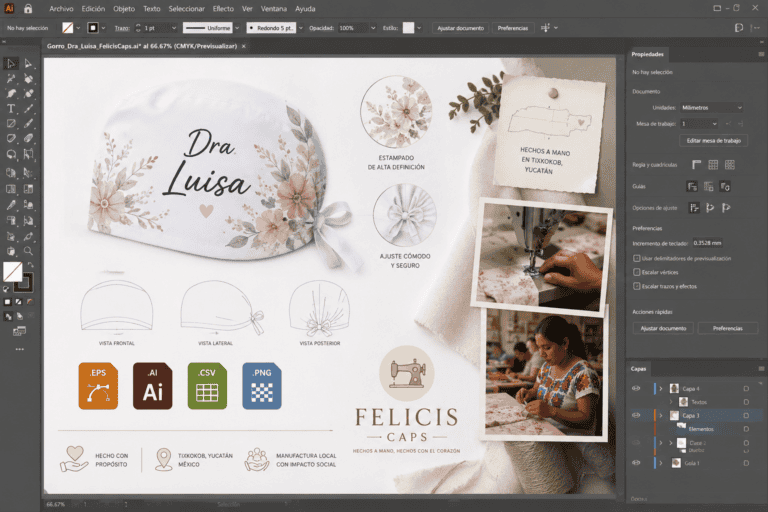Image resolution: width=768 pixels, height=512 pixels.
Task: Toggle visibility eye of Guía 1 layer
Action: (636, 463)
